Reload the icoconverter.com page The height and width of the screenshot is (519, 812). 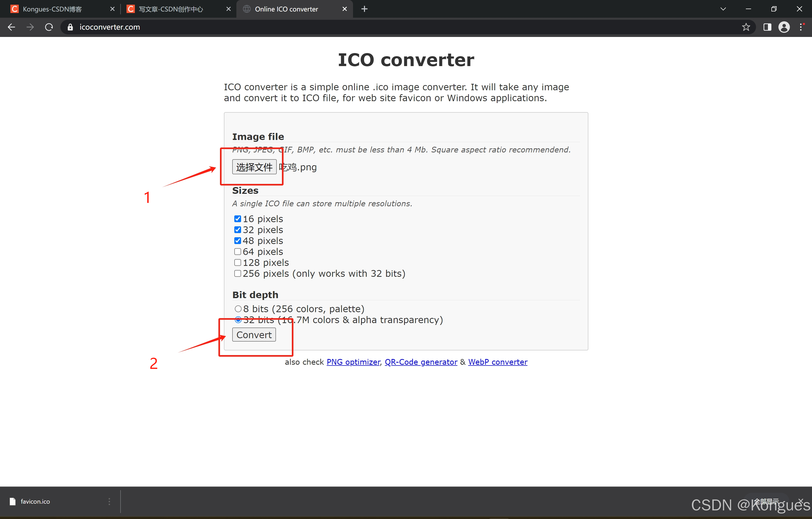click(x=49, y=27)
